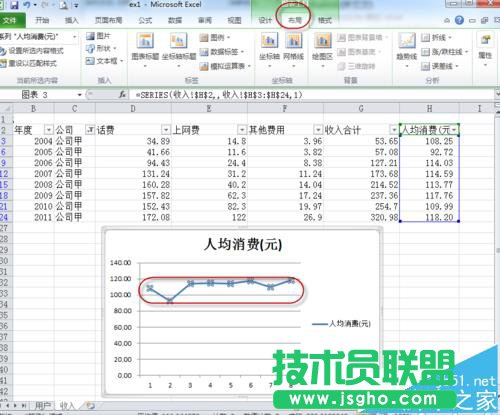
Task: Click column header G
Action: pyautogui.click(x=361, y=108)
